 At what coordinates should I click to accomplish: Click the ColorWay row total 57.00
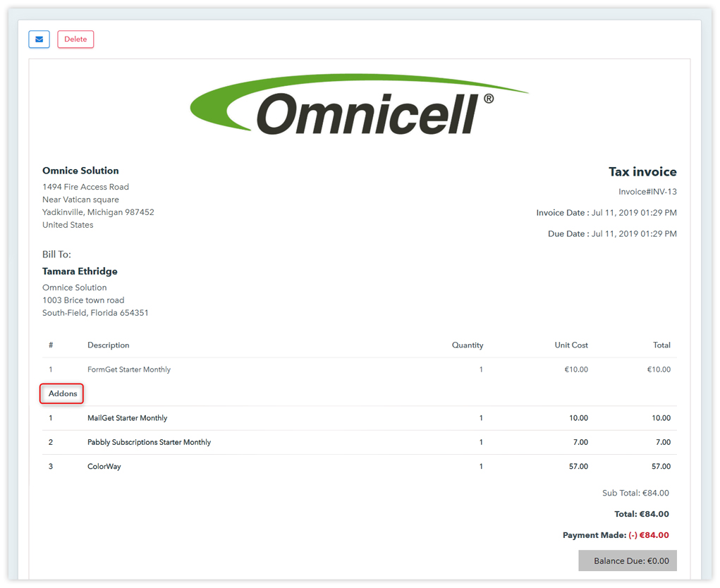pos(661,467)
